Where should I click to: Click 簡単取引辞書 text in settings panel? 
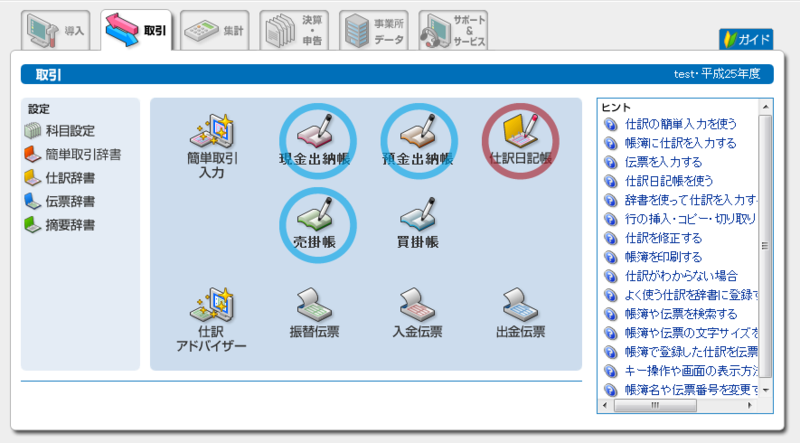point(83,155)
